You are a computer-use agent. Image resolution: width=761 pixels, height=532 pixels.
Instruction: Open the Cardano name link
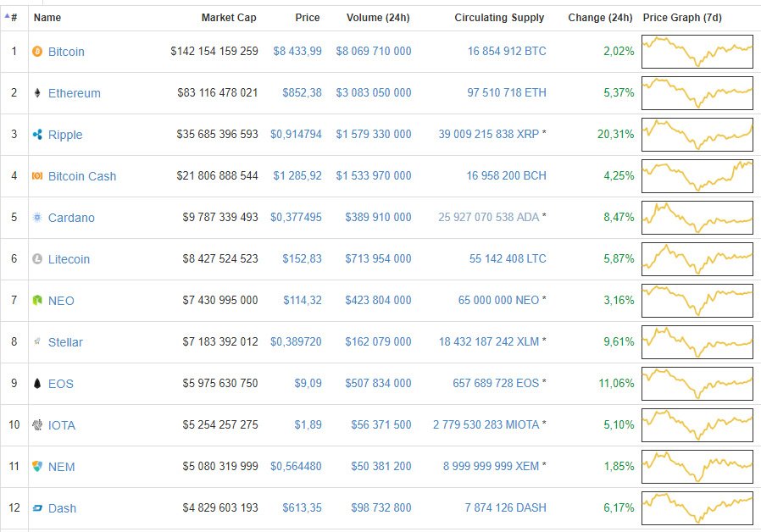(71, 218)
